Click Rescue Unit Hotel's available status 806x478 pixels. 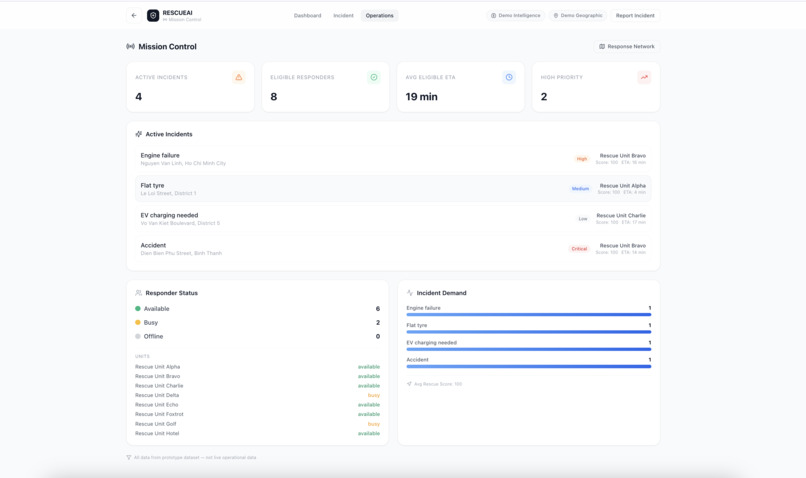click(x=369, y=433)
